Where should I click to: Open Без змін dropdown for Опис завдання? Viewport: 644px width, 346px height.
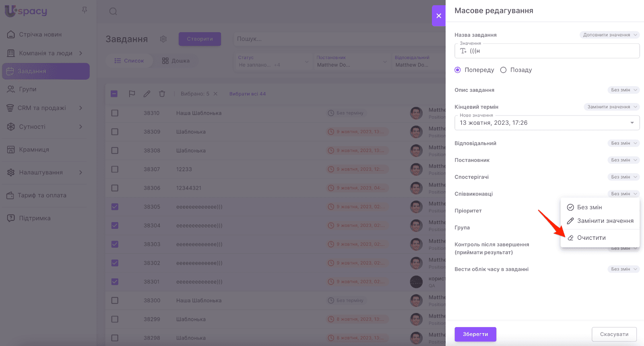pyautogui.click(x=623, y=90)
